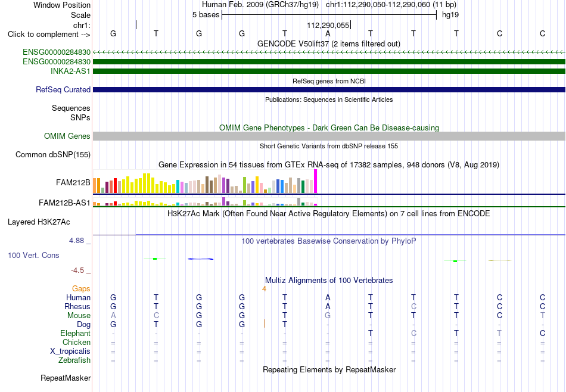The width and height of the screenshot is (566, 392).
Task: Open the RefSeq genes from NCBI title
Action: coord(329,81)
